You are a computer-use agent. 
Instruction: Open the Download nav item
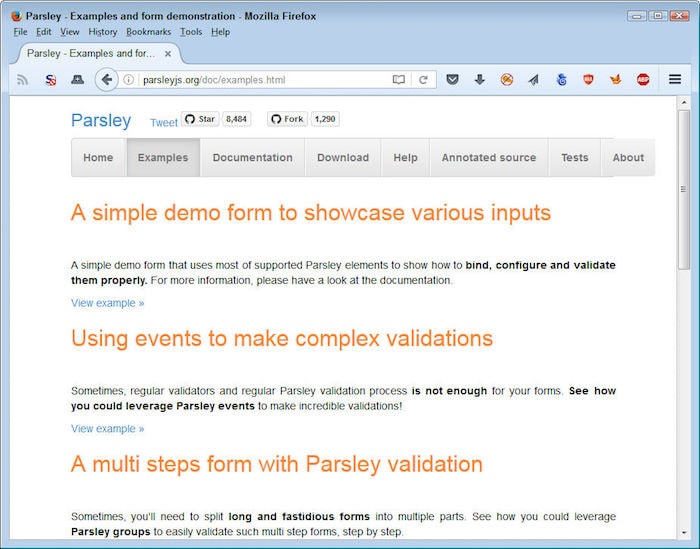click(343, 158)
